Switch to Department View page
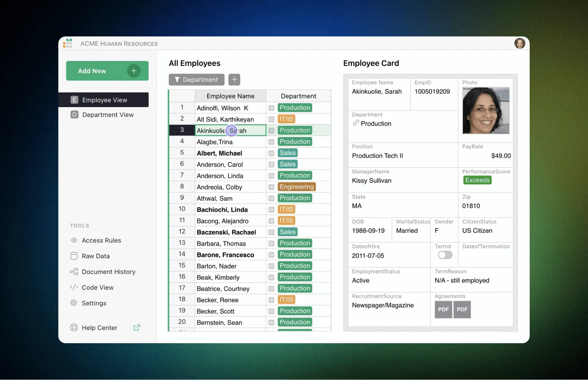The width and height of the screenshot is (588, 380). pyautogui.click(x=104, y=115)
